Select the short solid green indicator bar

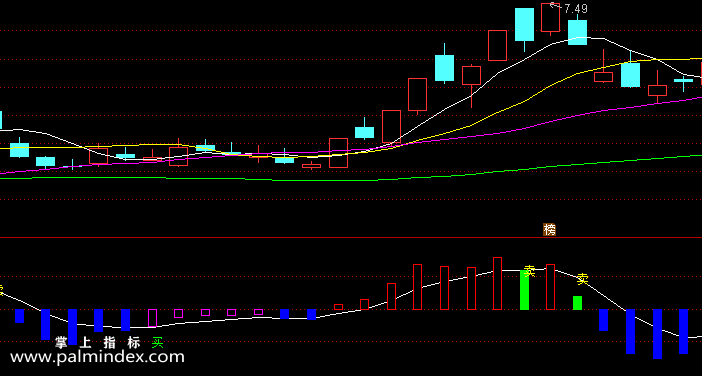tap(578, 303)
